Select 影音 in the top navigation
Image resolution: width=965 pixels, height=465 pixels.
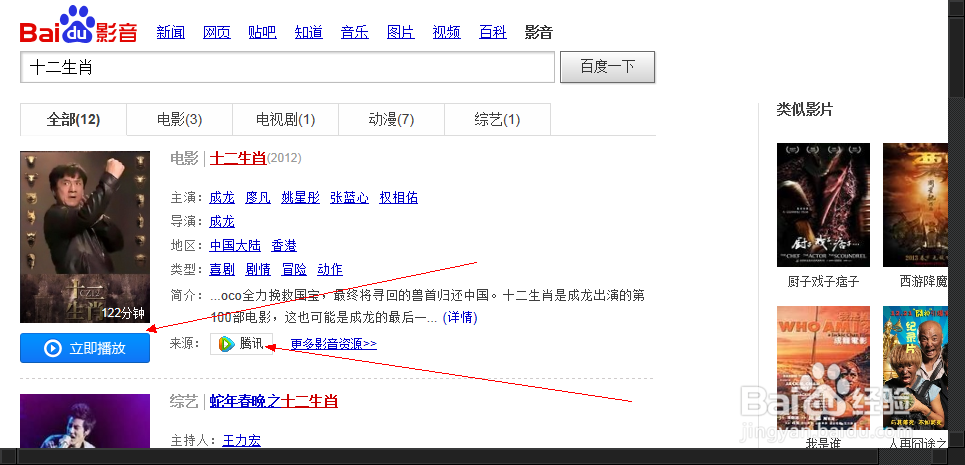pos(539,32)
